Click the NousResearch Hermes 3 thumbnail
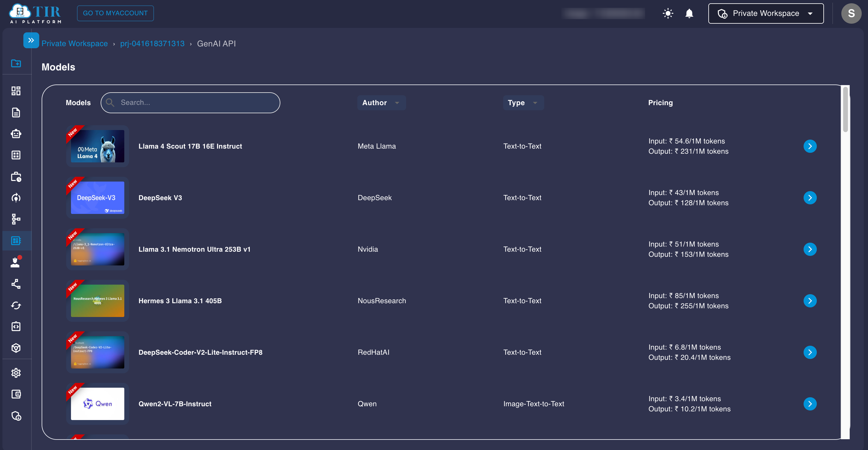Screen dimensions: 868x450 (x=97, y=301)
